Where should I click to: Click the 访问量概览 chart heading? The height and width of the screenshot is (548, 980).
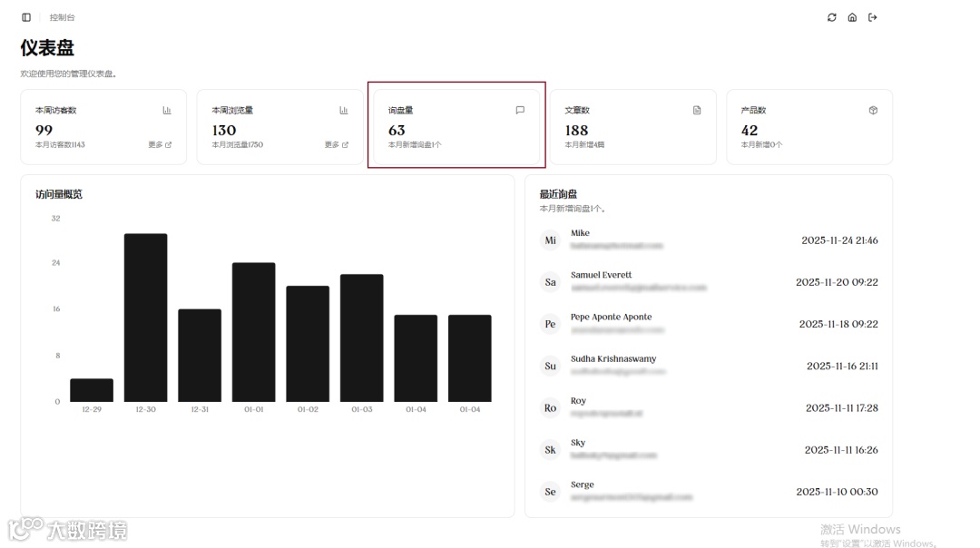(x=59, y=194)
